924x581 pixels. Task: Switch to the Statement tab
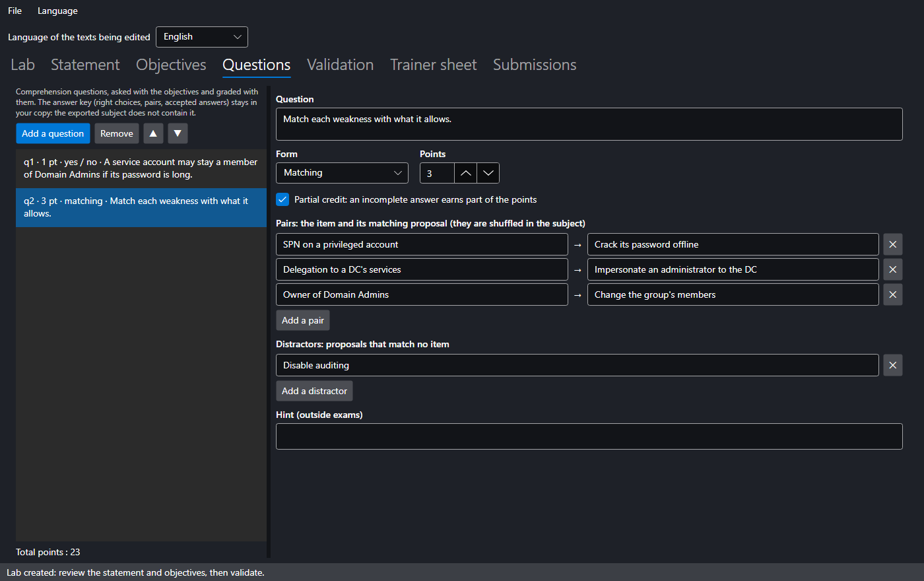click(x=85, y=65)
